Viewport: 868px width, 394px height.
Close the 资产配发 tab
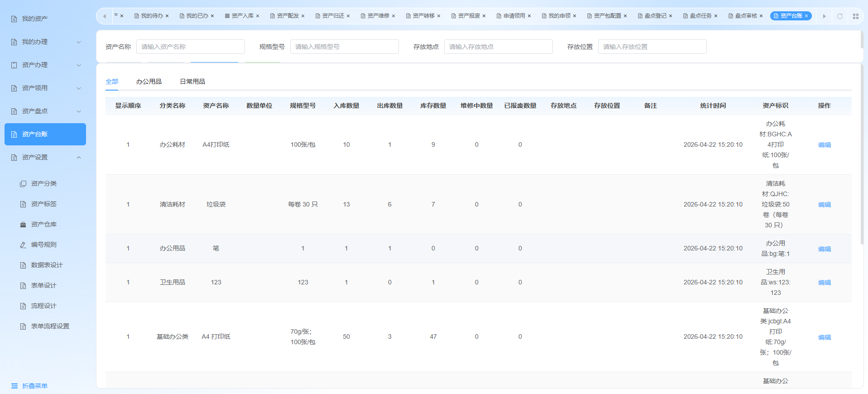tap(303, 16)
